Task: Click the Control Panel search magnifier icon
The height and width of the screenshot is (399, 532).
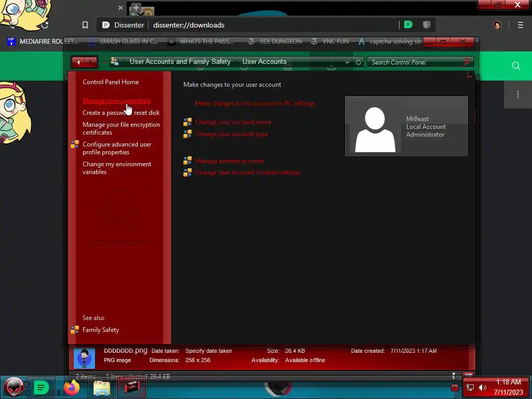Action: 467,62
